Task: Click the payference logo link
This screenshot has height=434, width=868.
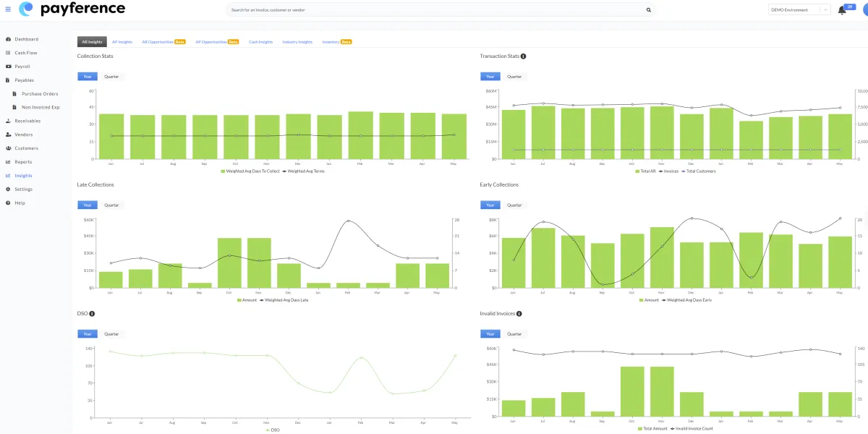Action: pyautogui.click(x=72, y=9)
